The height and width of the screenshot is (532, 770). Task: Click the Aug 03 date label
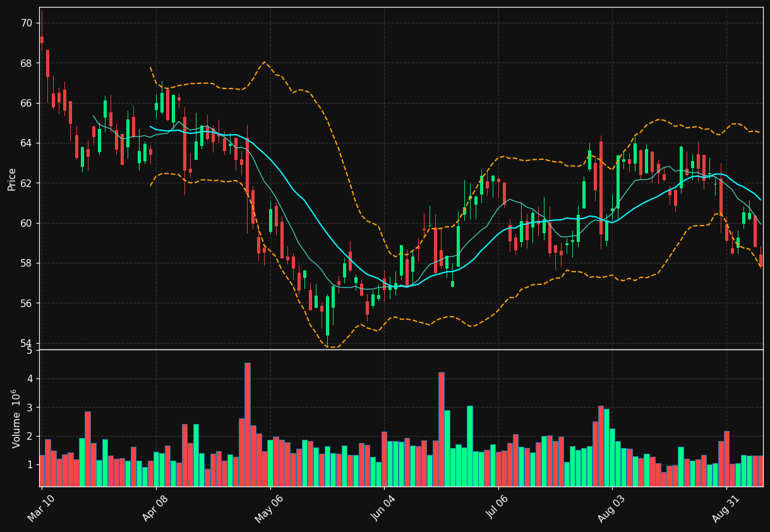[611, 508]
